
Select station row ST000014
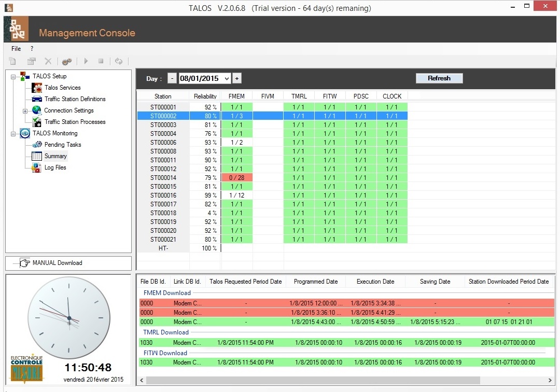pos(273,178)
